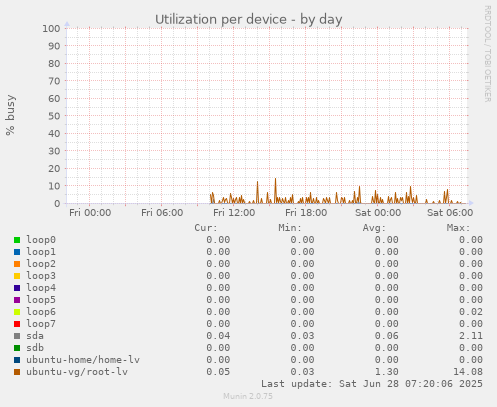Screen dimensions: 497x407
Task: Click the Sat 00:00 axis label
Action: 378,213
